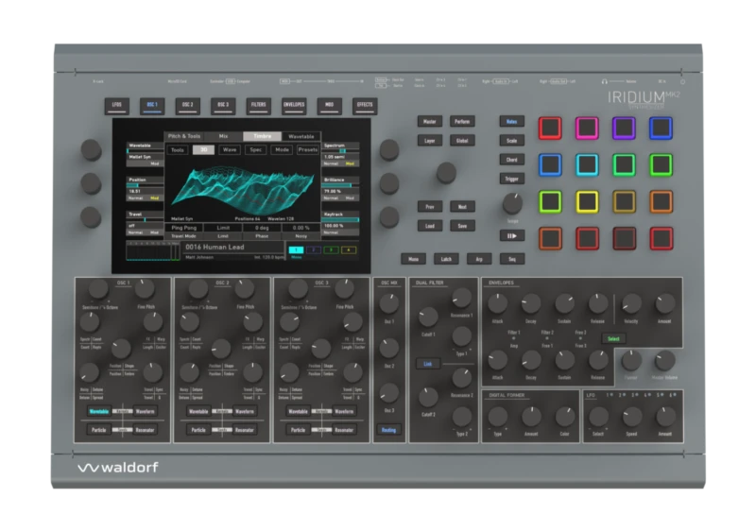756x532 pixels.
Task: Toggle the dual filter Link button
Action: [427, 363]
